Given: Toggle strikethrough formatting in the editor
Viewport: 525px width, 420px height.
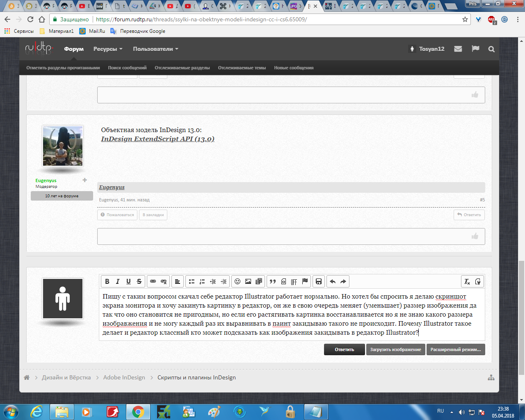Looking at the screenshot, I should click(x=139, y=281).
